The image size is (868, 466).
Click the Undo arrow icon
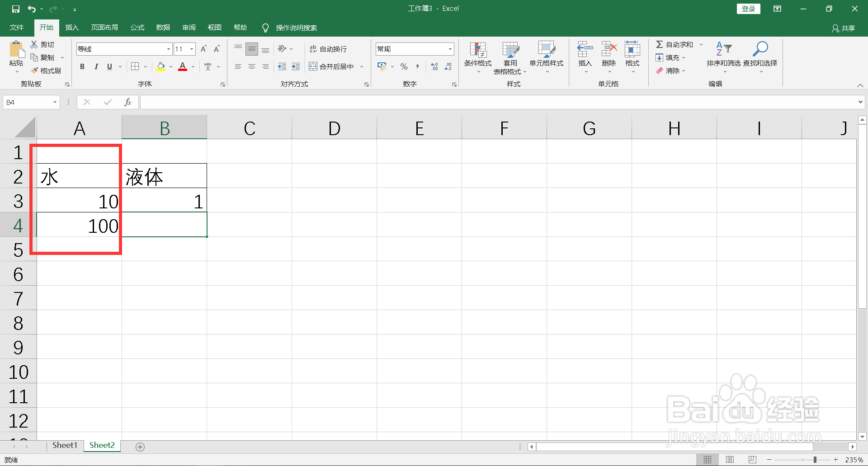[32, 9]
